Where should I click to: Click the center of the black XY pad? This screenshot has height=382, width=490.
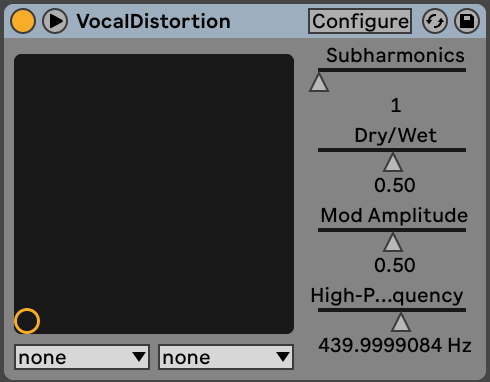[154, 194]
